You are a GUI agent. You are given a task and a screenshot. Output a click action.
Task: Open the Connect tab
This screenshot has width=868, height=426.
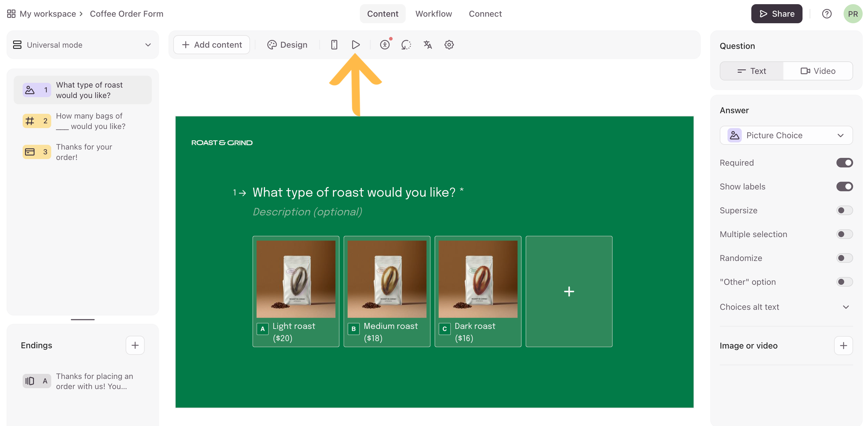[485, 14]
